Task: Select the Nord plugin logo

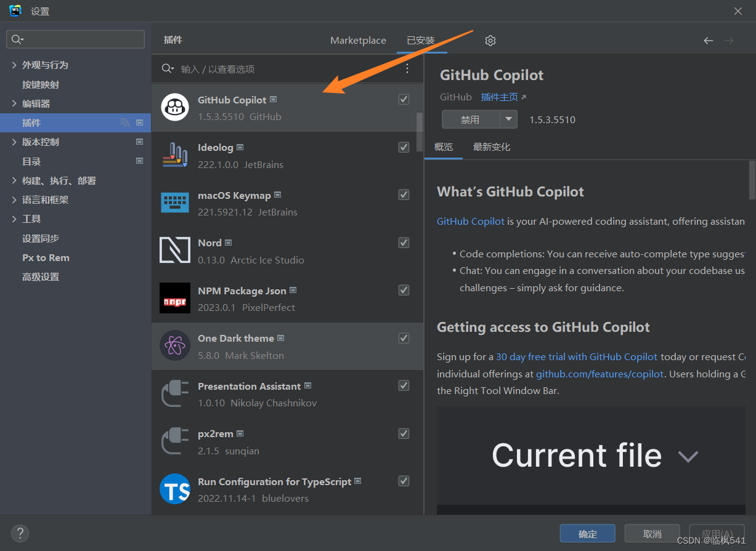Action: coord(175,250)
